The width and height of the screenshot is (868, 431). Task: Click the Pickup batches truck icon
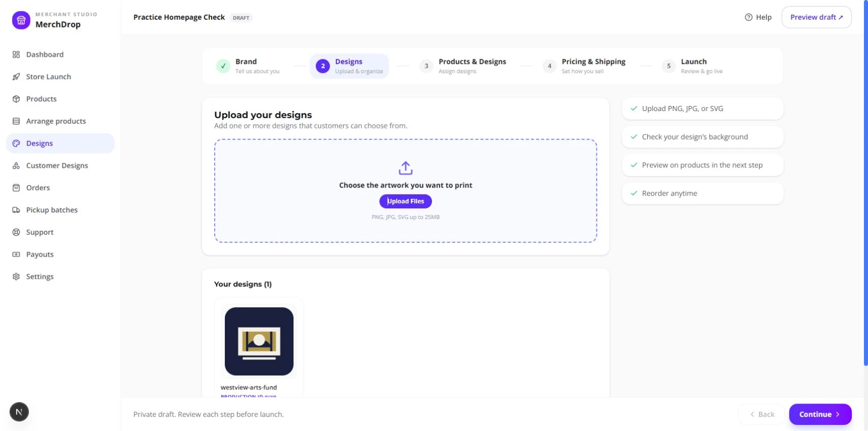click(16, 210)
